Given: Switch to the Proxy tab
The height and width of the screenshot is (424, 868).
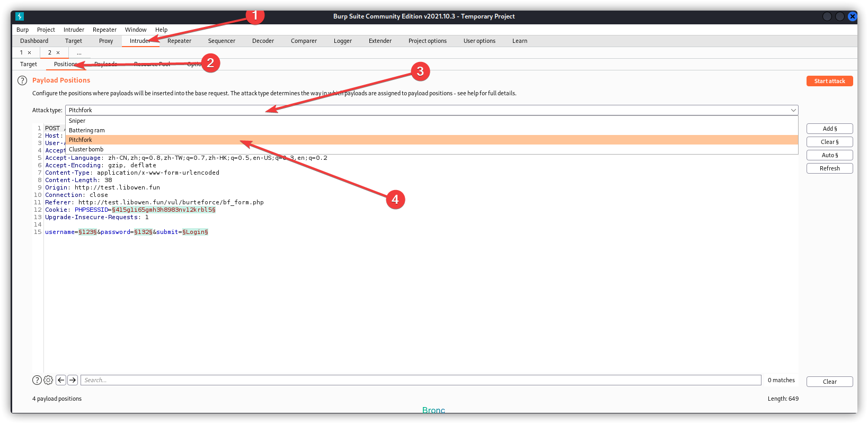Looking at the screenshot, I should 106,41.
